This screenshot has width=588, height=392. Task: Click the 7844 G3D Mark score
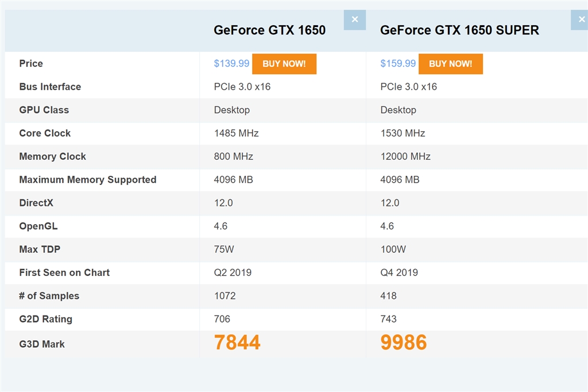pyautogui.click(x=237, y=343)
